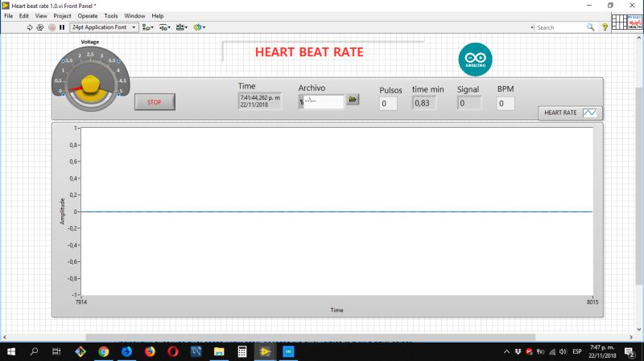This screenshot has height=361, width=644.
Task: Open the Distribute Objects dropdown
Action: 165,27
